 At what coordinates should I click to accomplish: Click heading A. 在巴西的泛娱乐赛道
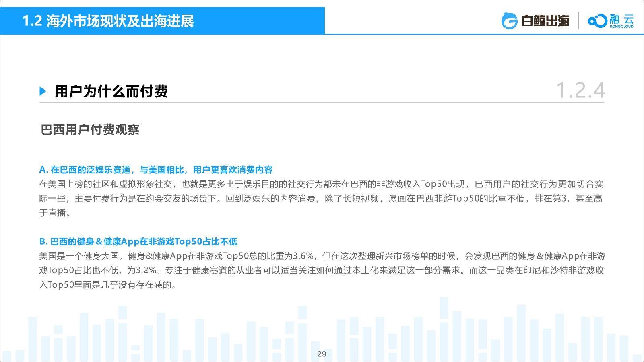coord(156,170)
